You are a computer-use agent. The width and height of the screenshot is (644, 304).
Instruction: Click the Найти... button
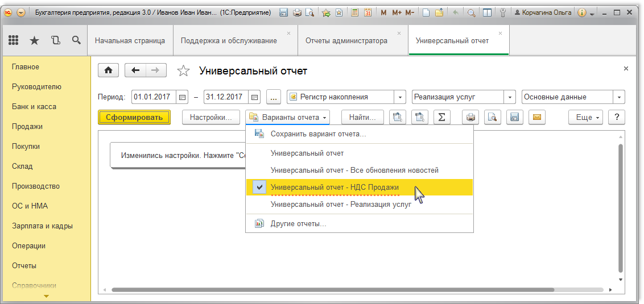(362, 117)
